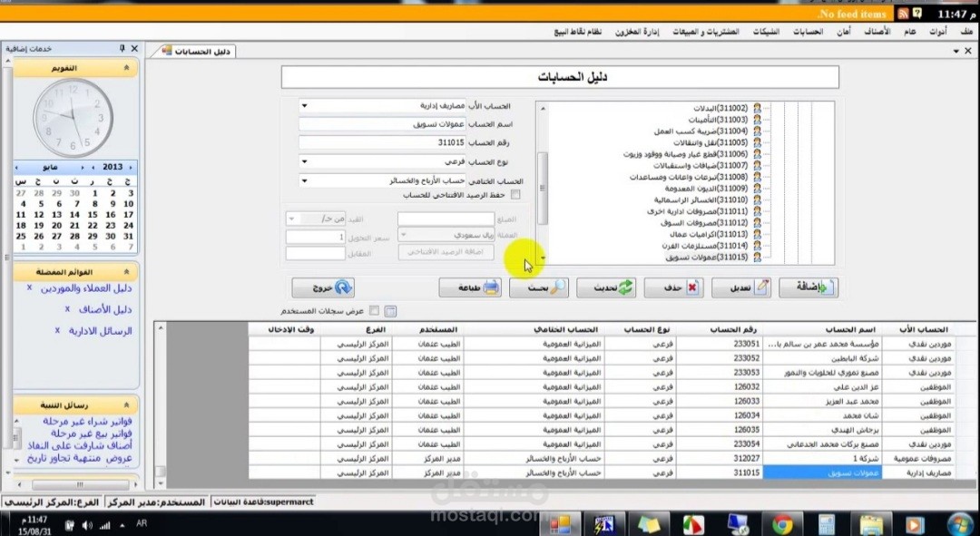Toggle حفظ الرصيد الافتتاحي للحساب checkbox

coord(515,195)
